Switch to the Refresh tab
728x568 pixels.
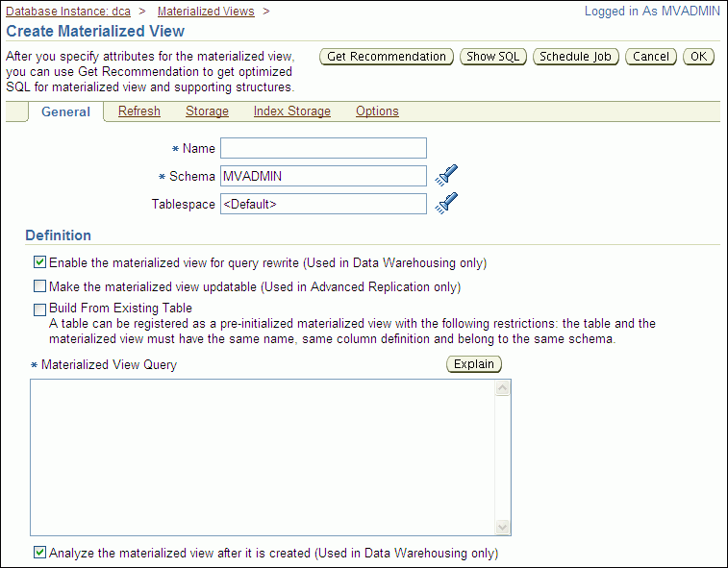(138, 111)
